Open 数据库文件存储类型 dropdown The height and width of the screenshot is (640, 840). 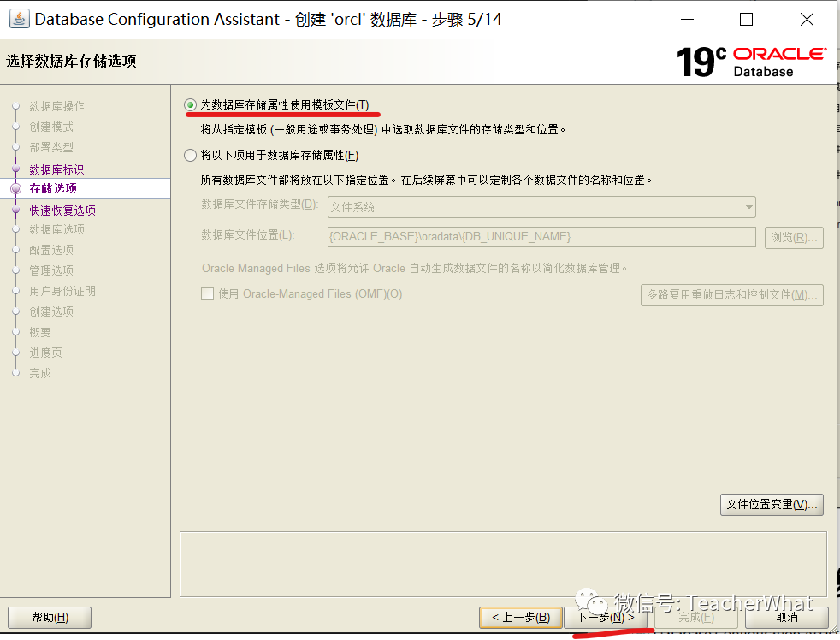click(541, 207)
